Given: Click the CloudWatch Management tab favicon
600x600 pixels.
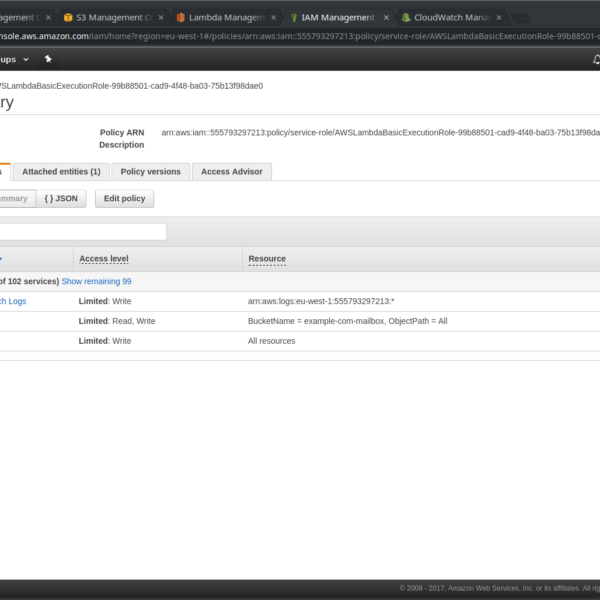Looking at the screenshot, I should [406, 17].
